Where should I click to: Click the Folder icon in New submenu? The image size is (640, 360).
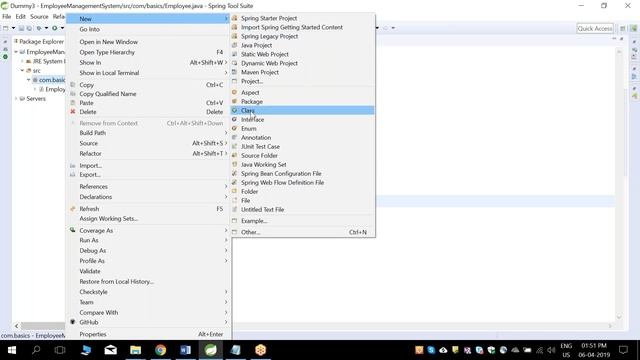tap(234, 191)
